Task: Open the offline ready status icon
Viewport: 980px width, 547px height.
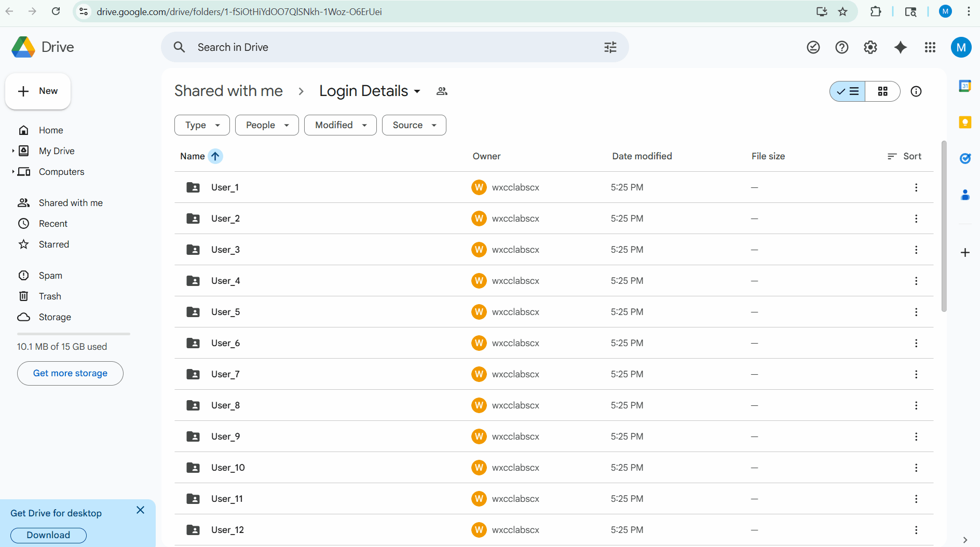Action: (x=813, y=47)
